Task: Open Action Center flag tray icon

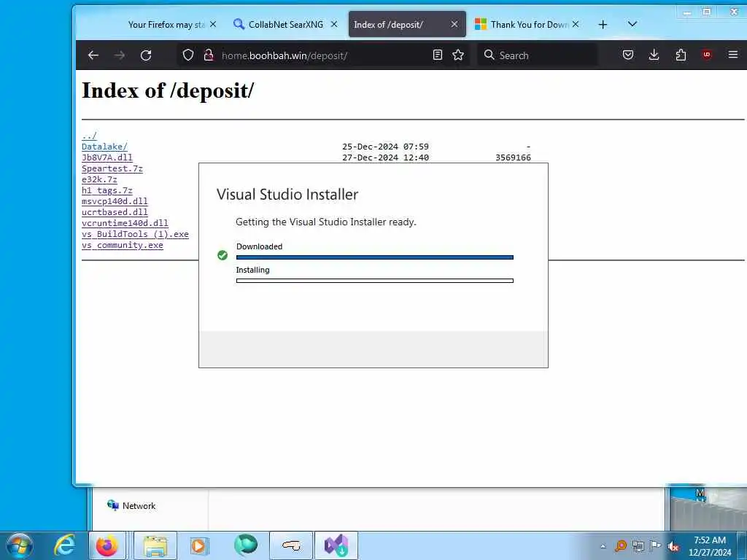Action: 656,545
